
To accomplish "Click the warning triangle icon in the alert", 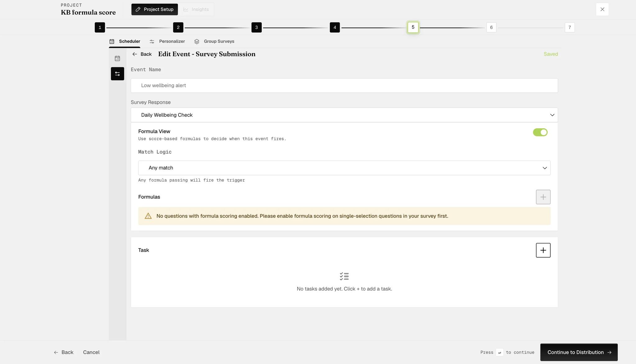I will tap(148, 216).
